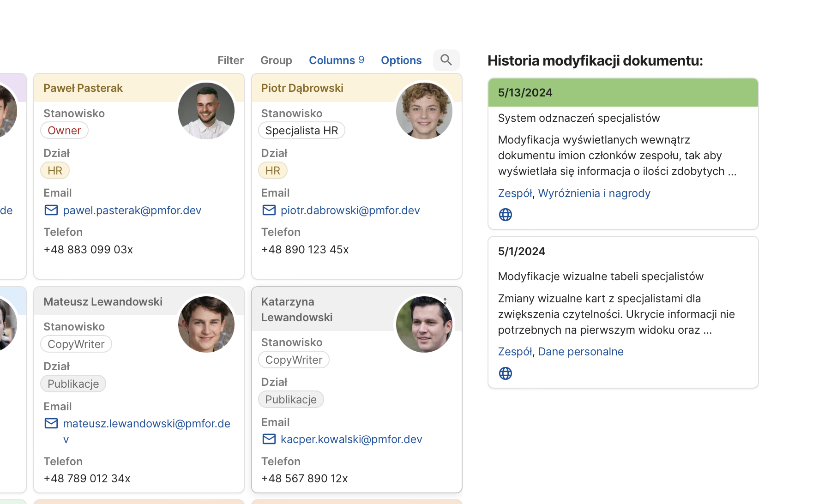Screen dimensions: 831x504
Task: Follow the Dane personalne link
Action: [x=580, y=352]
